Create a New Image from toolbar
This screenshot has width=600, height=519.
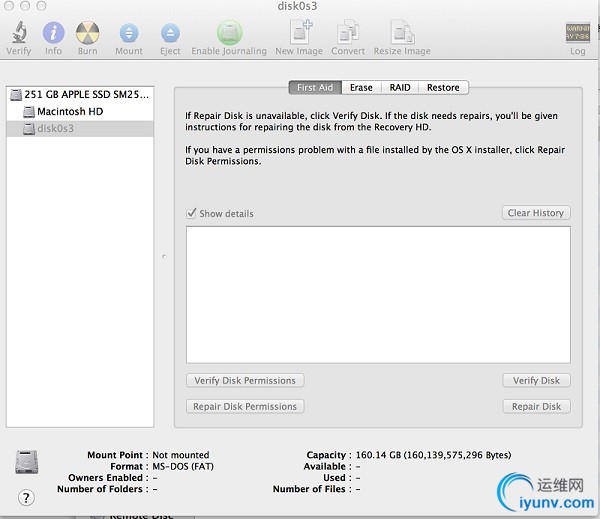coord(301,32)
